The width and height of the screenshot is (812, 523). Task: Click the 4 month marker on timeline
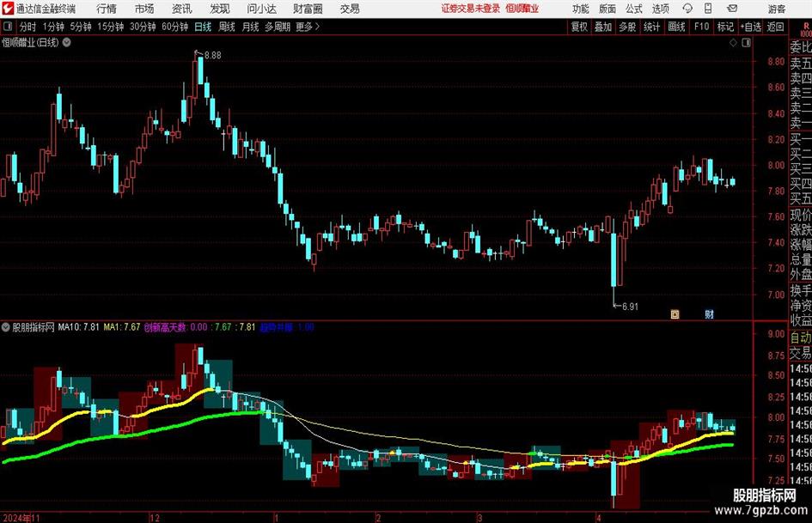pos(599,518)
